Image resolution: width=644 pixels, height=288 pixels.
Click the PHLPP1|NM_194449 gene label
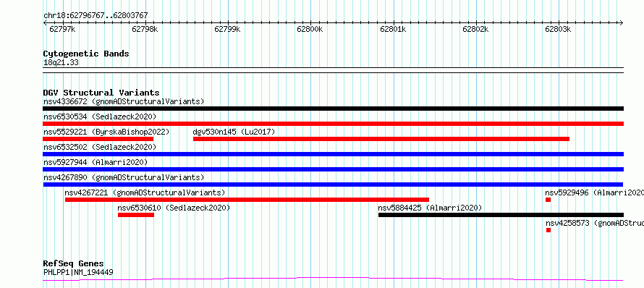(78, 272)
